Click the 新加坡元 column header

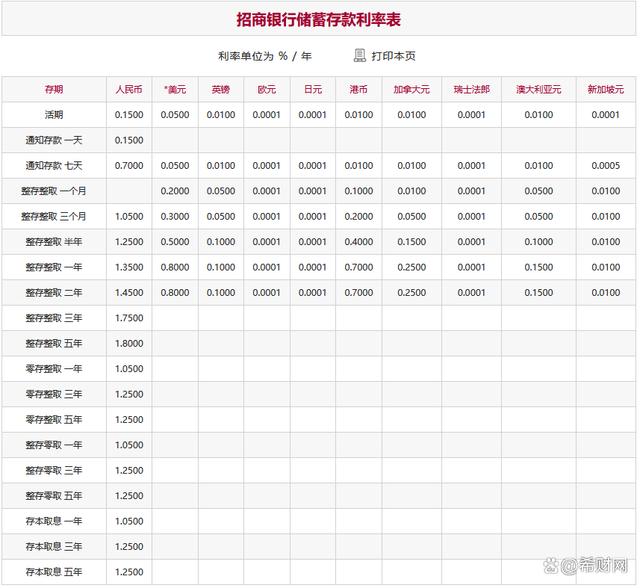[605, 89]
